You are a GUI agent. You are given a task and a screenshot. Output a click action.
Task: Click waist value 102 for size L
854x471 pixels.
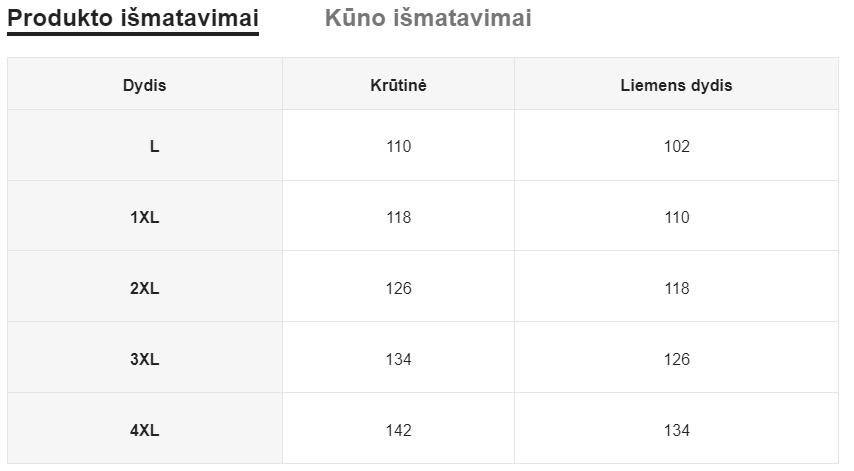point(677,146)
